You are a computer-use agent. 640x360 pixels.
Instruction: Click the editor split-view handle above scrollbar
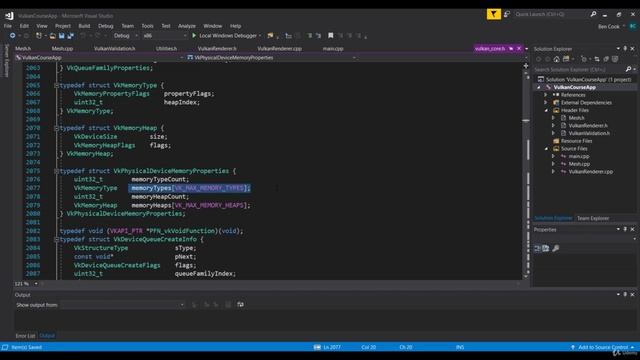pos(526,65)
